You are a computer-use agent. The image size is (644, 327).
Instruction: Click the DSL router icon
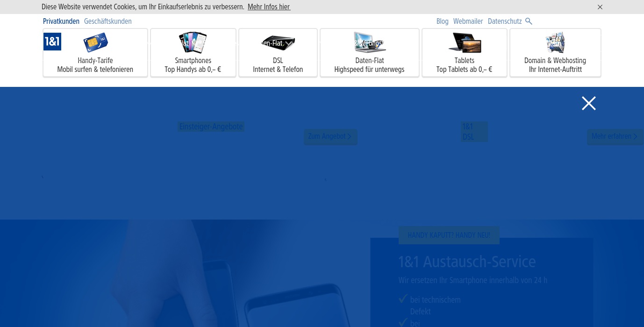(278, 43)
